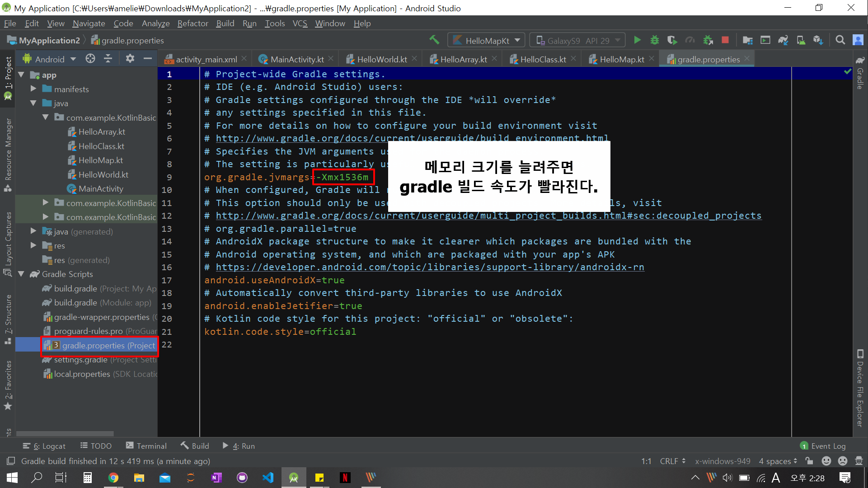
Task: Expand the manifests folder
Action: [33, 89]
